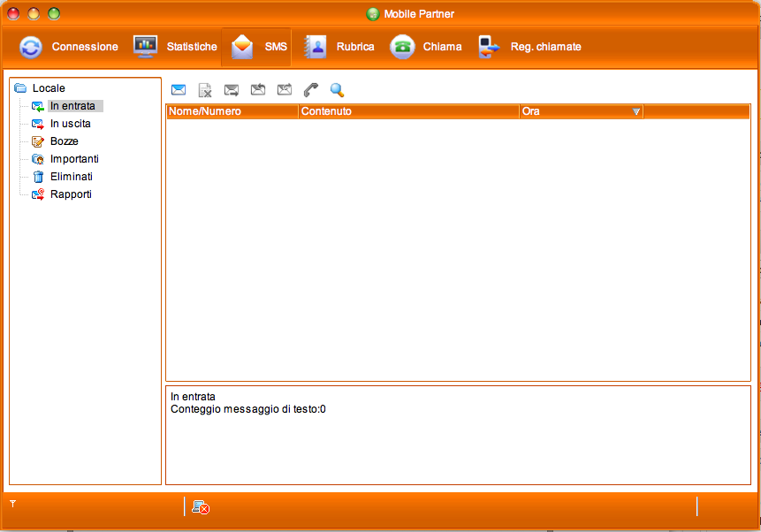Open the Rubrica contacts tab
Image resolution: width=761 pixels, height=532 pixels.
coord(339,47)
